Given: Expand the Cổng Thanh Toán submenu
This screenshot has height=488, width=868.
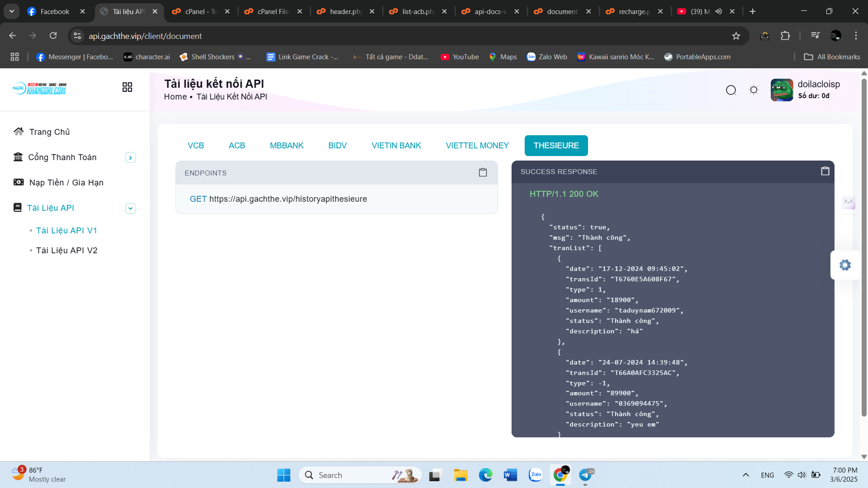Looking at the screenshot, I should pyautogui.click(x=130, y=158).
